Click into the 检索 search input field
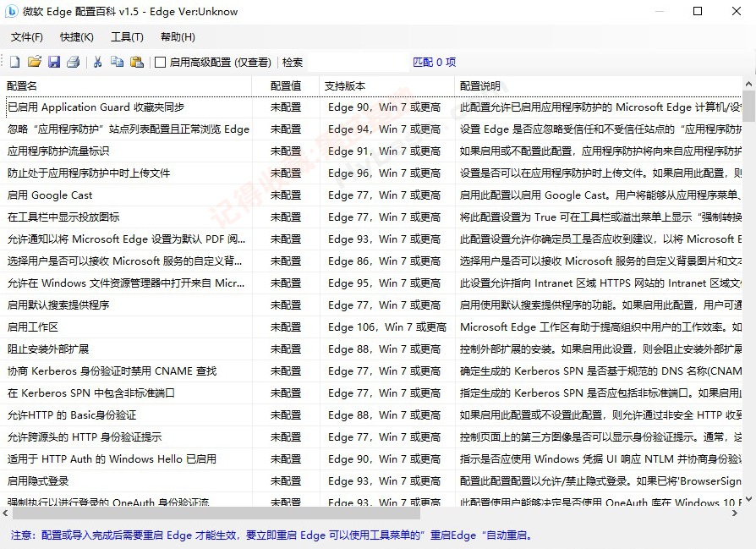 click(x=358, y=63)
